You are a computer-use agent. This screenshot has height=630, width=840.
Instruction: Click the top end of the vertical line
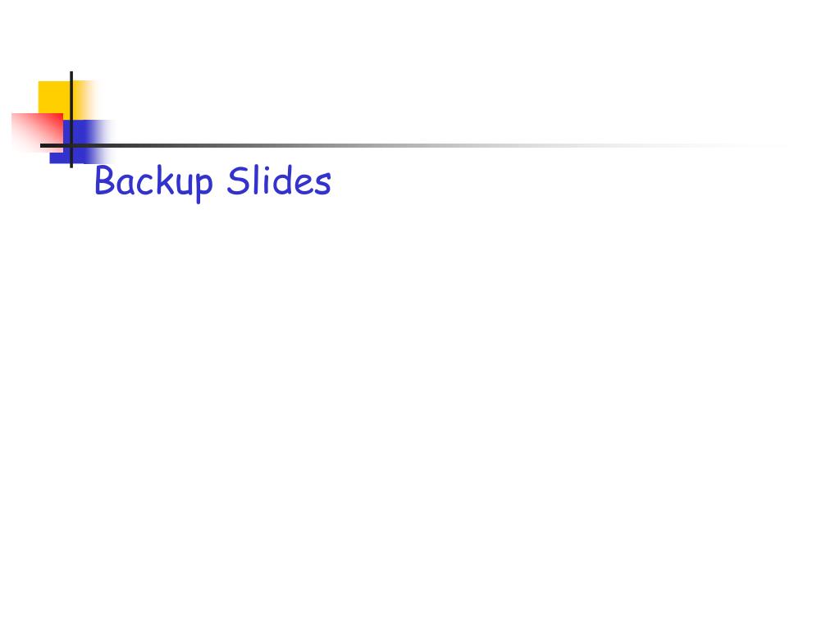pyautogui.click(x=71, y=74)
